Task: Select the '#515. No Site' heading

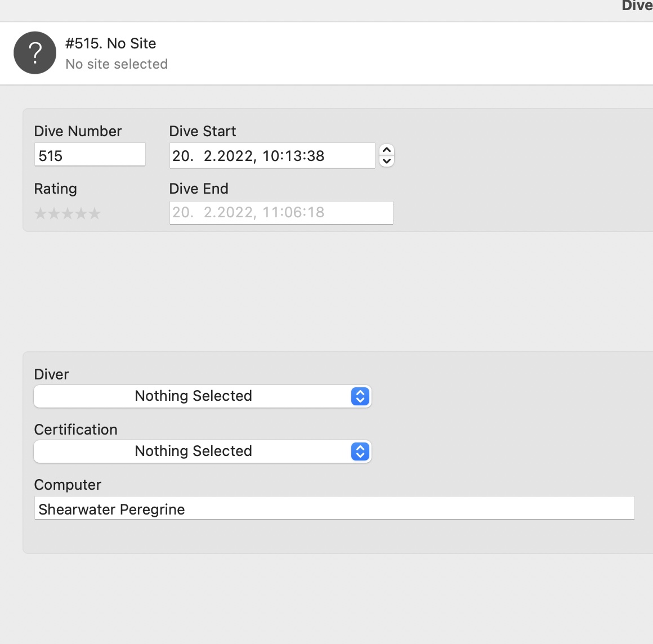Action: (110, 43)
